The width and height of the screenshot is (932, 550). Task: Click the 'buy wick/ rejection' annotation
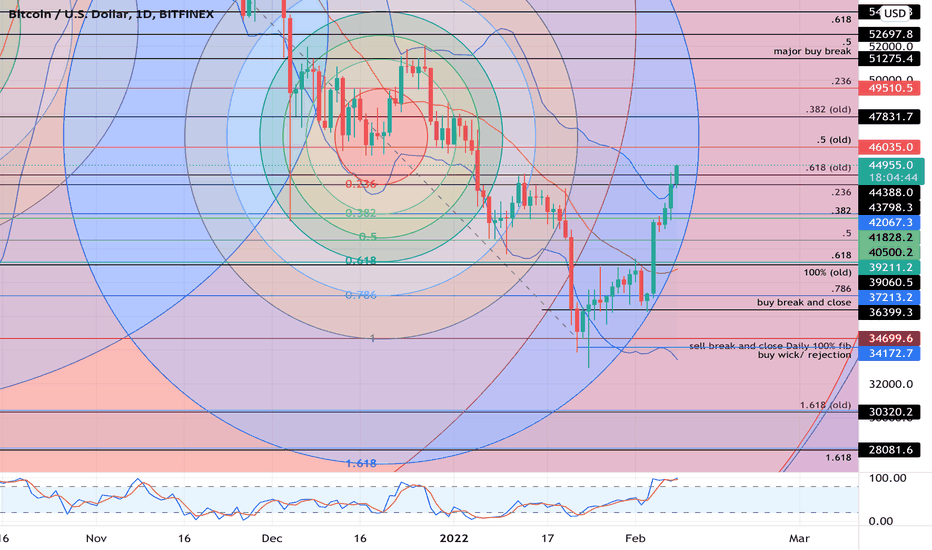[804, 355]
